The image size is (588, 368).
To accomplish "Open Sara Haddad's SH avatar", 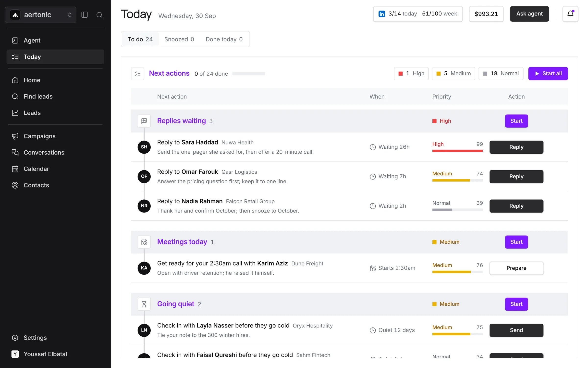I will click(144, 147).
